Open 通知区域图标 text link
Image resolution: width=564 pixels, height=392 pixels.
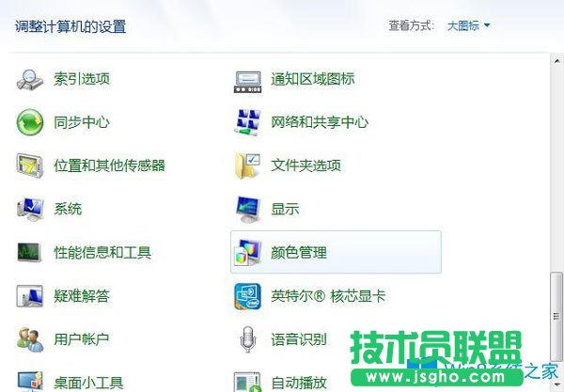313,79
